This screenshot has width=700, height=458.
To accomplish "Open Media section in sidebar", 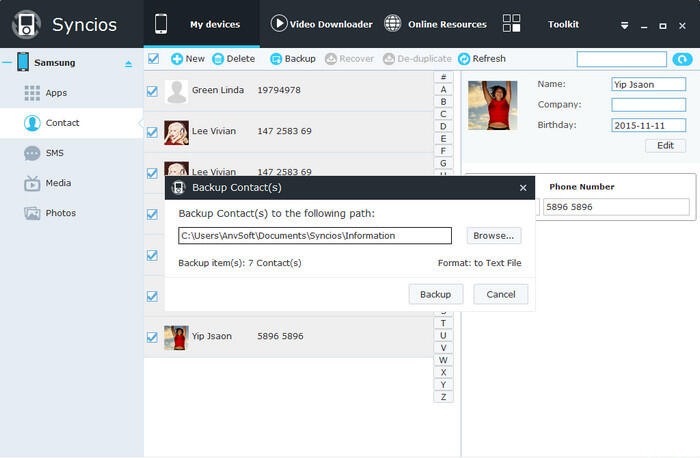I will click(x=57, y=183).
